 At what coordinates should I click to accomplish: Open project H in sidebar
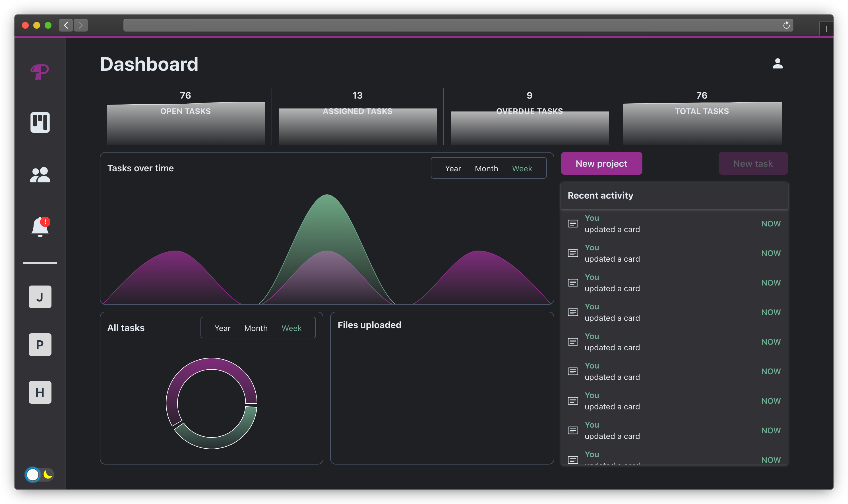pyautogui.click(x=40, y=392)
